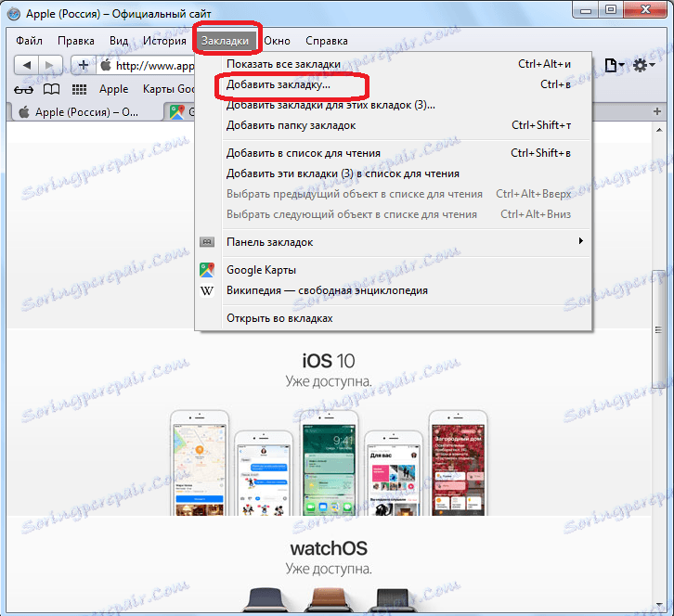Screen dimensions: 674x616
Task: Expand the Панель закладок submenu
Action: [394, 242]
